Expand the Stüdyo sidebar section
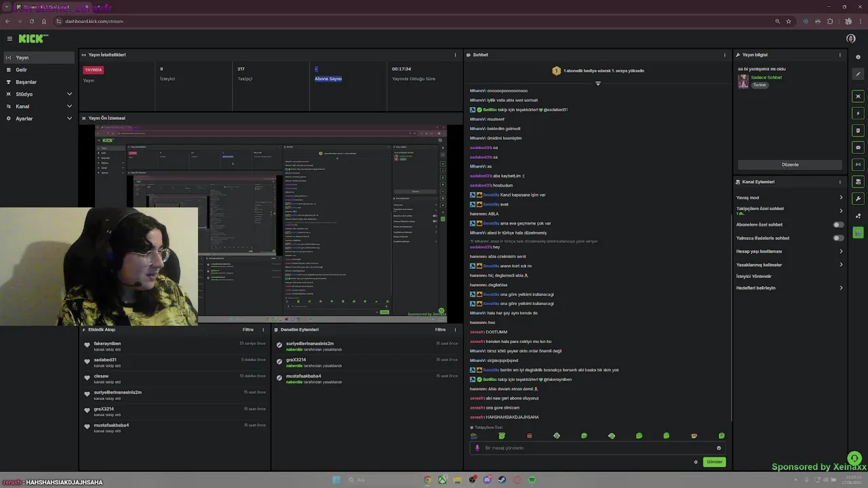Image resolution: width=868 pixels, height=488 pixels. (39, 94)
